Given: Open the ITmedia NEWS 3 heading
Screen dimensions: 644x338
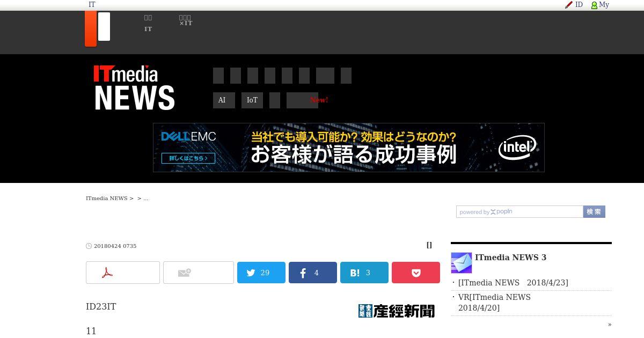Looking at the screenshot, I should click(510, 258).
